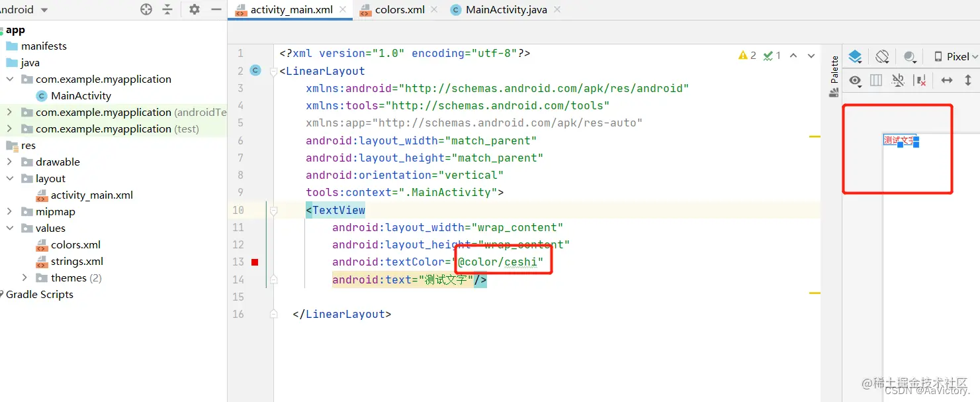The image size is (980, 402).
Task: Click the closing </LinearLayout> tag
Action: click(341, 314)
